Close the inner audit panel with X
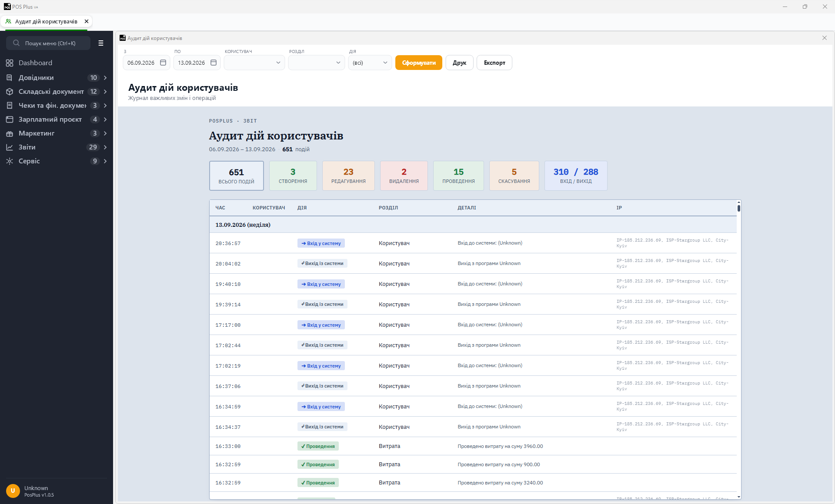Image resolution: width=835 pixels, height=504 pixels. click(825, 38)
